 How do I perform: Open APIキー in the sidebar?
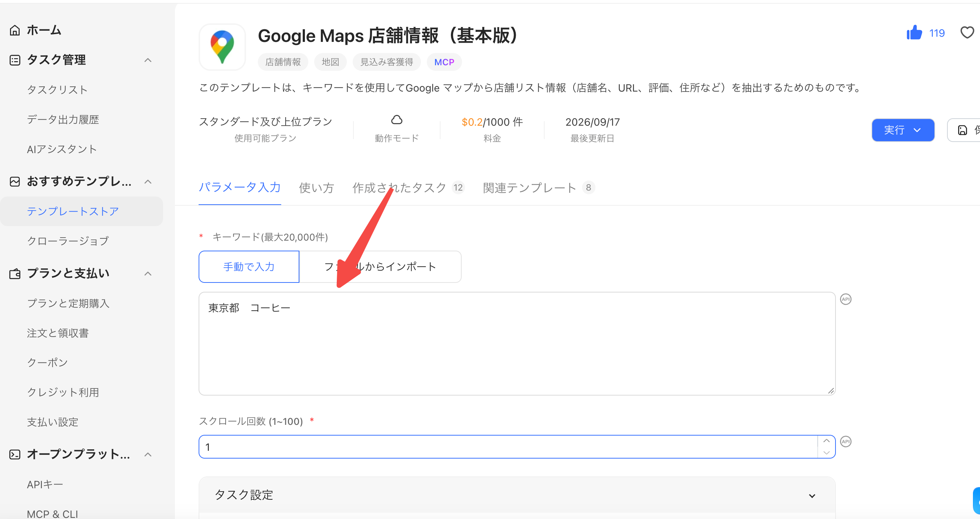[x=45, y=485]
